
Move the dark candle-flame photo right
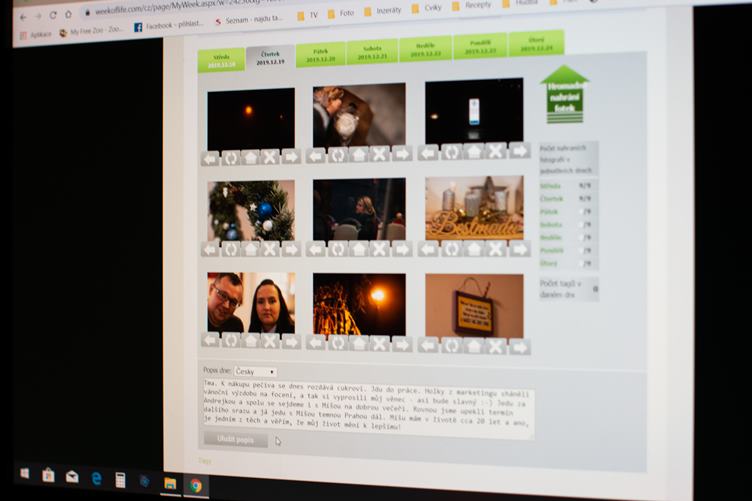[x=291, y=156]
